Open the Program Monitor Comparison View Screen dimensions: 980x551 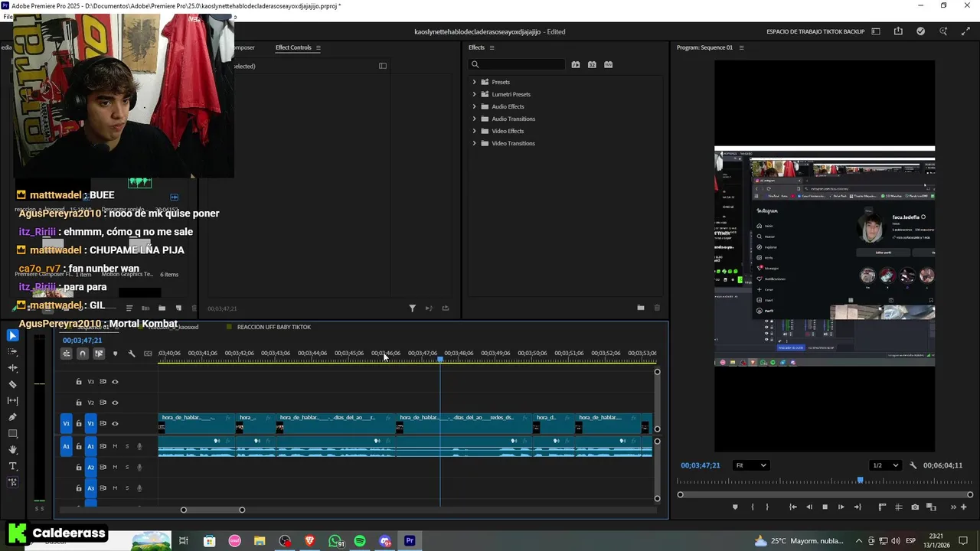point(931,507)
